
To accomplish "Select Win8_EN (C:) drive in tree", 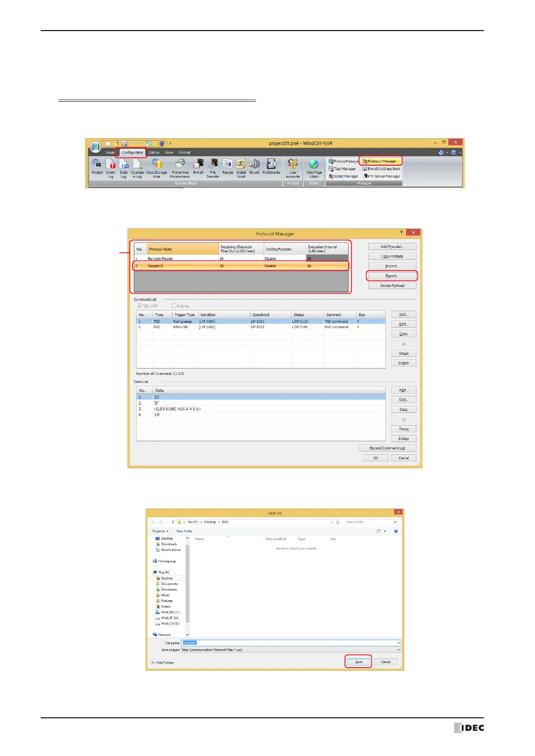I will point(168,612).
